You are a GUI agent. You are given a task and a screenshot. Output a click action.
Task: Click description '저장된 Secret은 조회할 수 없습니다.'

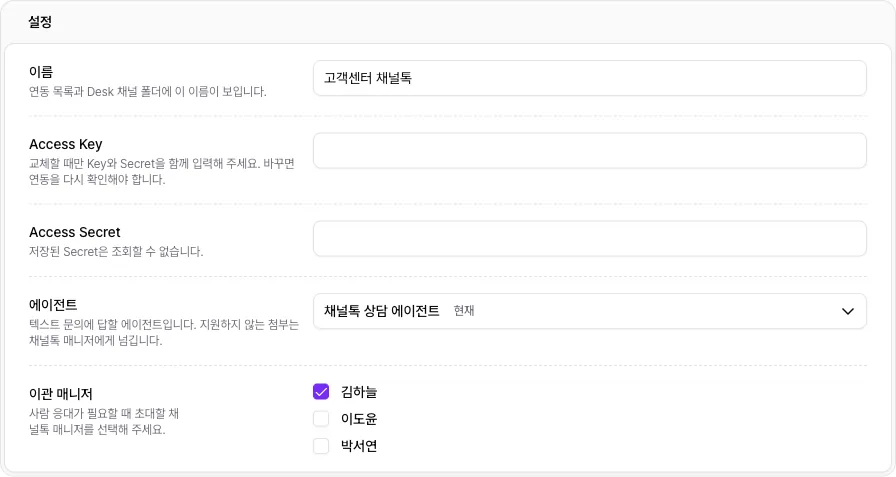116,251
